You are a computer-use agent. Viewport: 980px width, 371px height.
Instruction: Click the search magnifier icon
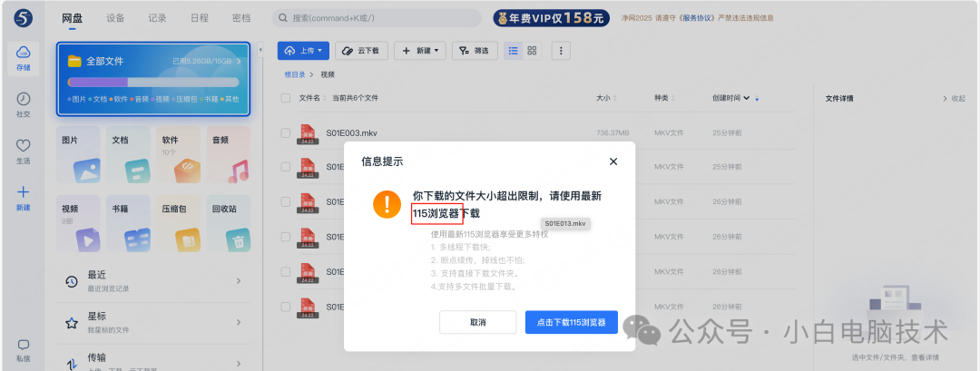(283, 18)
